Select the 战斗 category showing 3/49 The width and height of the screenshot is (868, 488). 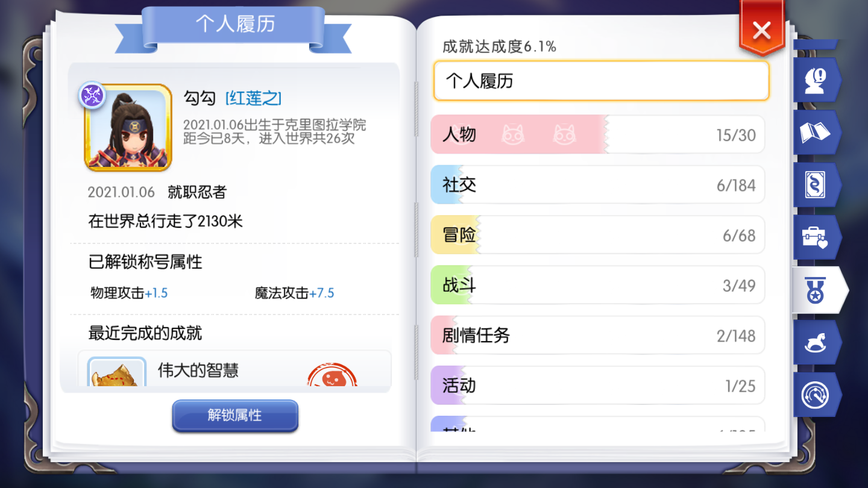click(x=597, y=285)
